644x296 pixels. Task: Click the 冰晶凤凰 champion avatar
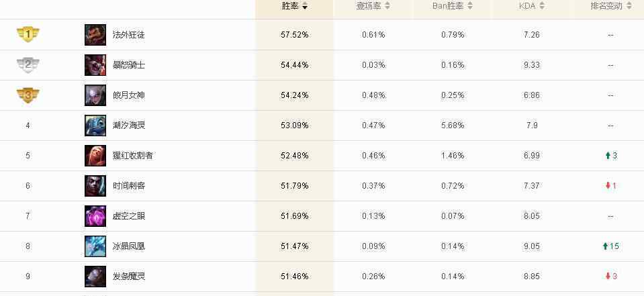coord(95,246)
